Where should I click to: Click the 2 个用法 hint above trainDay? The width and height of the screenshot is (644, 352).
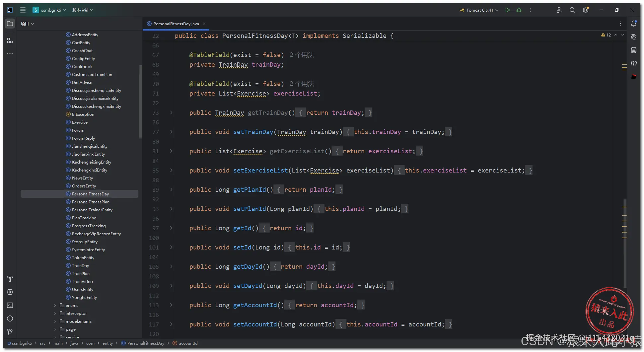[x=302, y=55]
